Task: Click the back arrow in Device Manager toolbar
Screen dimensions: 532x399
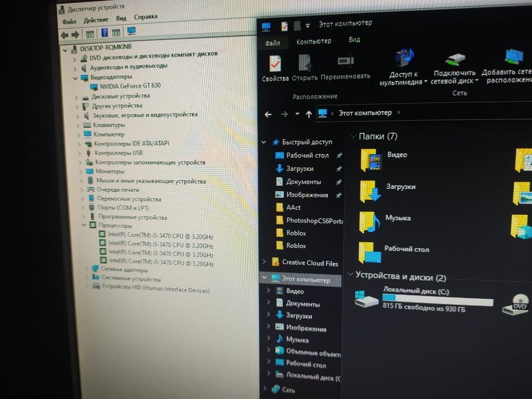Action: pos(64,35)
